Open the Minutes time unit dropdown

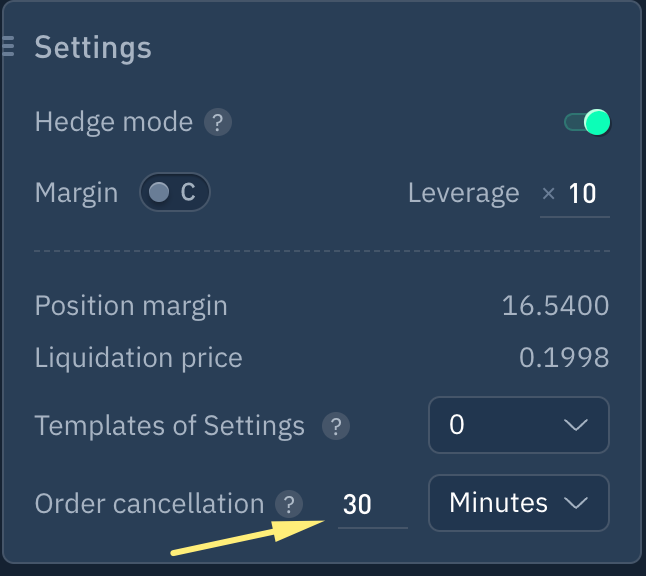[518, 503]
